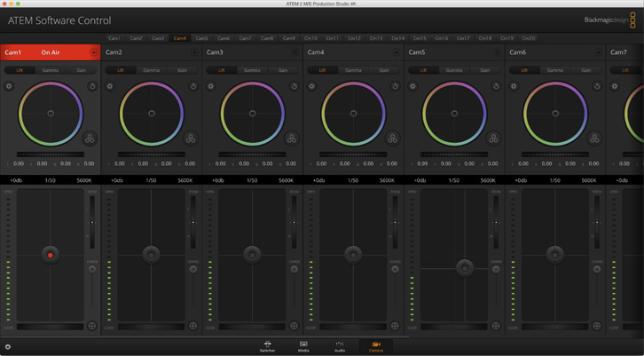Screen dimensions: 644x356
Task: Click the Cam2 Coarse knob button
Action: pos(193,269)
